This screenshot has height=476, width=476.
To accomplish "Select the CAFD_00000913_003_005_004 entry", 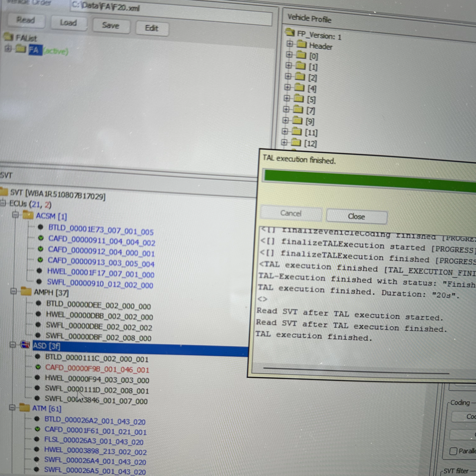I will pos(101,262).
